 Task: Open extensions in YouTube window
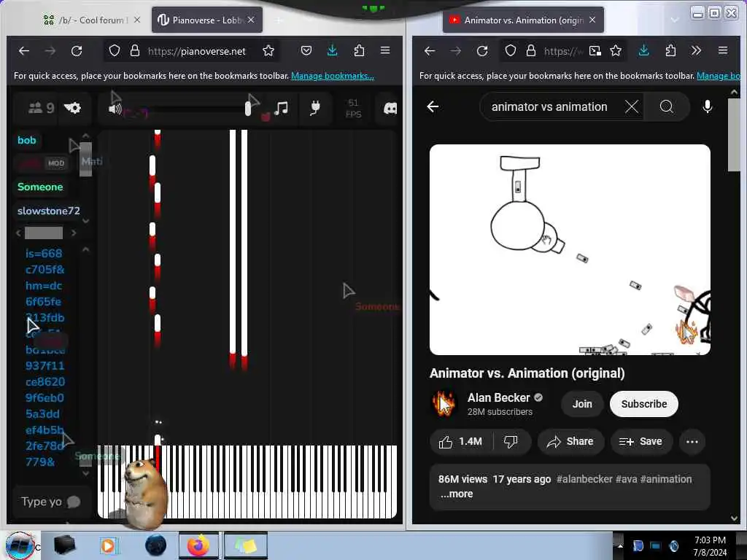670,50
